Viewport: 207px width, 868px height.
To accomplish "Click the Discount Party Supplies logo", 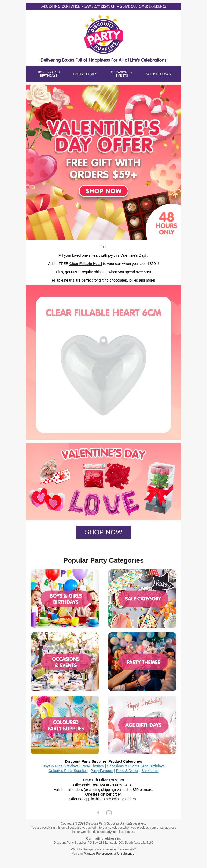I will 103,34.
